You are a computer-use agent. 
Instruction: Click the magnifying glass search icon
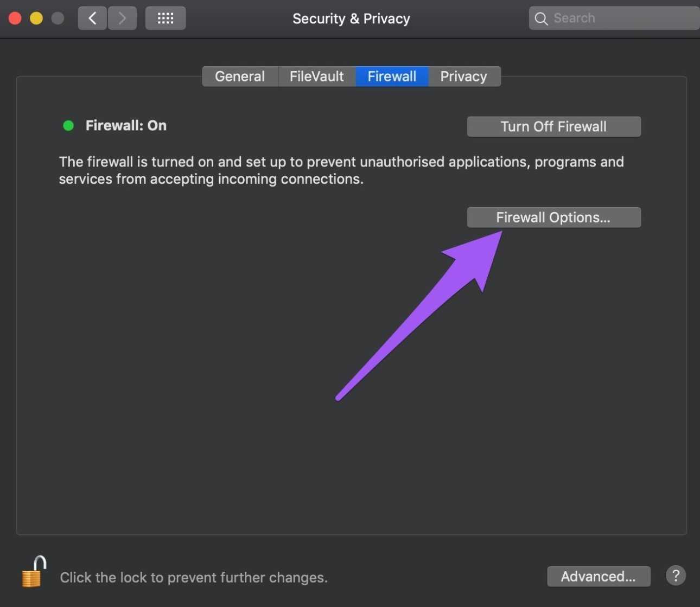pyautogui.click(x=541, y=18)
